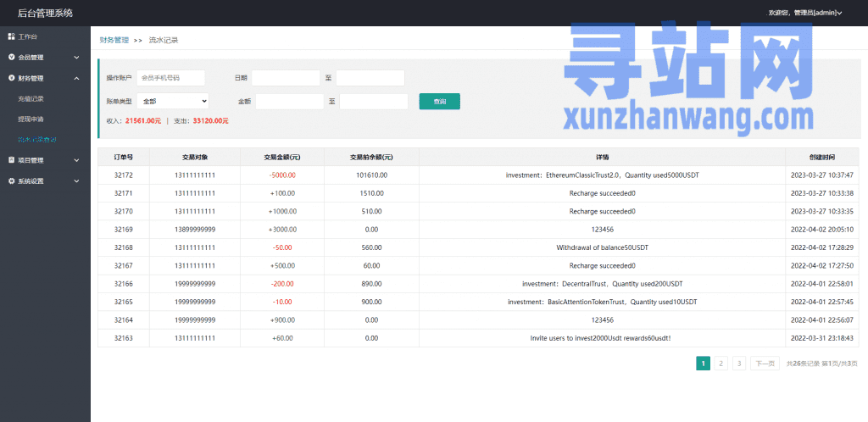Click the 创建时间 column header
Screen dimensions: 868x422
822,157
